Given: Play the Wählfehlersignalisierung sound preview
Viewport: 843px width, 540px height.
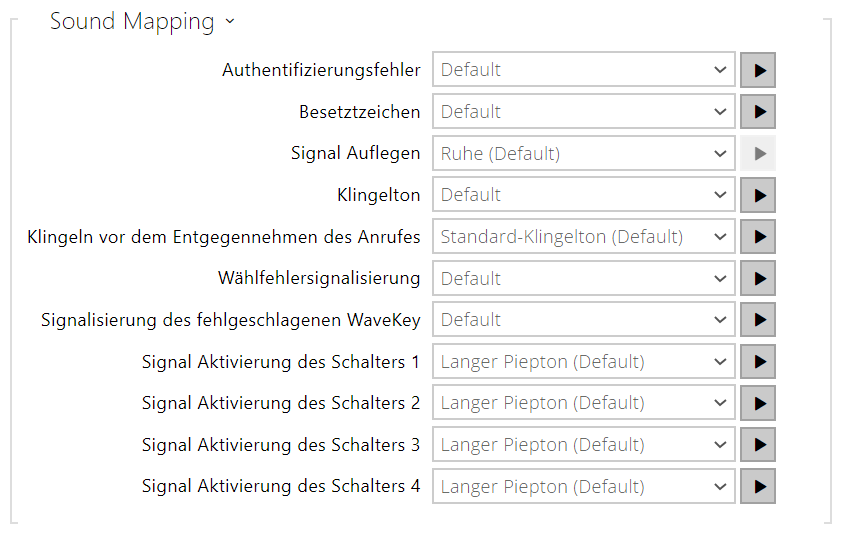Looking at the screenshot, I should pos(758,278).
